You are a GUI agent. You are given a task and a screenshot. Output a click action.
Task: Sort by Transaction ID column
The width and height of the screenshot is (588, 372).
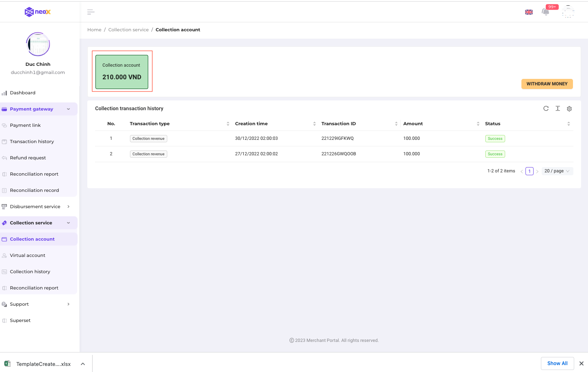pos(396,124)
